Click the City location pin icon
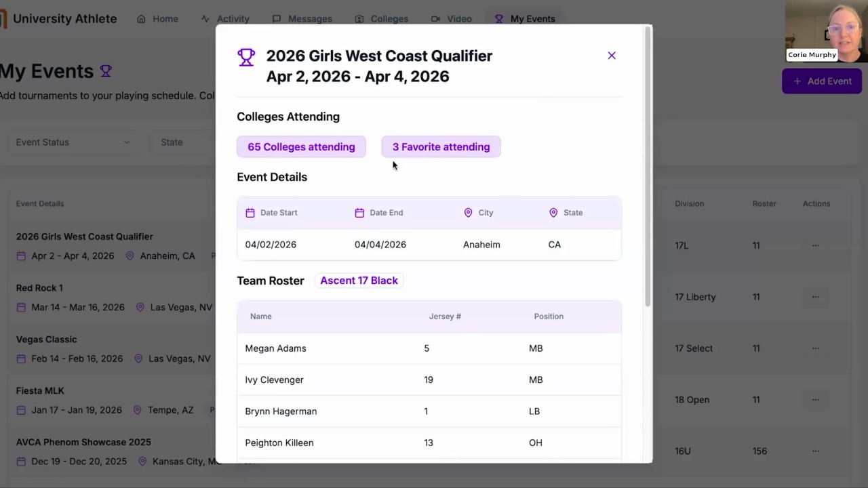 468,213
